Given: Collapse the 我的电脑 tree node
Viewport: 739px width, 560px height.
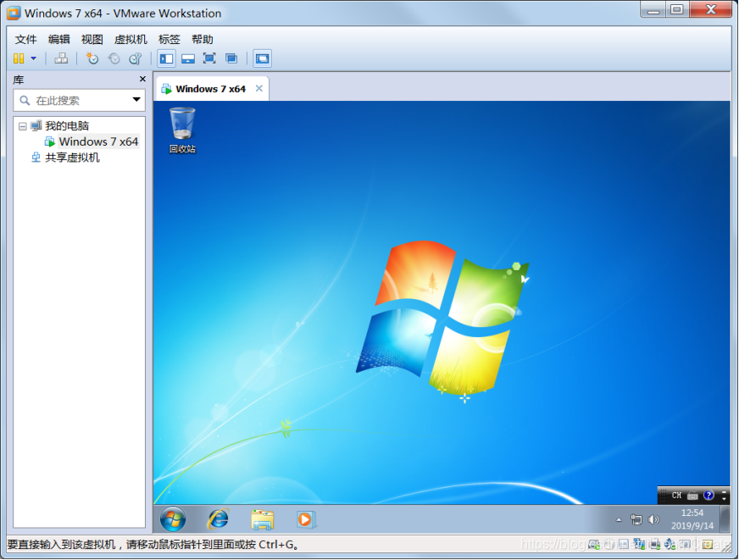Looking at the screenshot, I should pos(23,126).
